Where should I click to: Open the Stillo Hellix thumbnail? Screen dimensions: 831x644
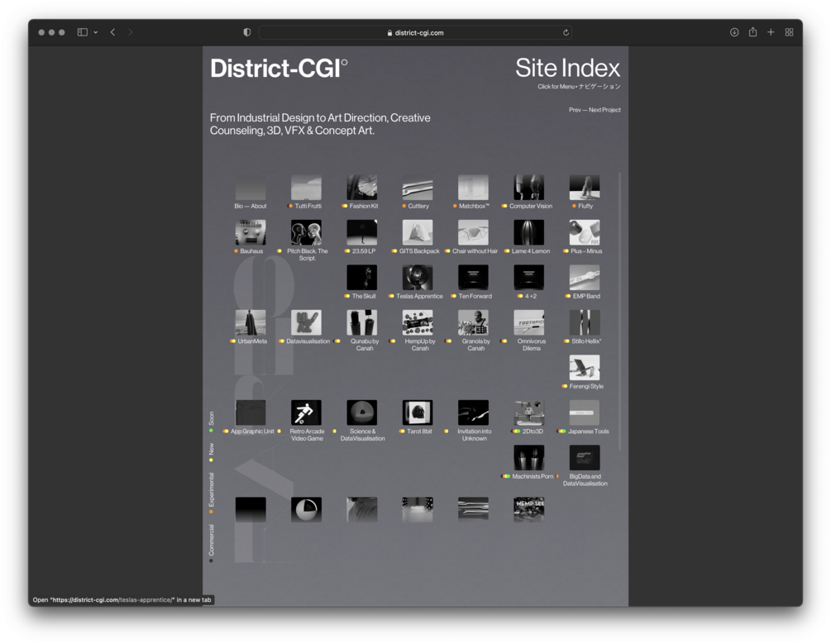tap(585, 322)
